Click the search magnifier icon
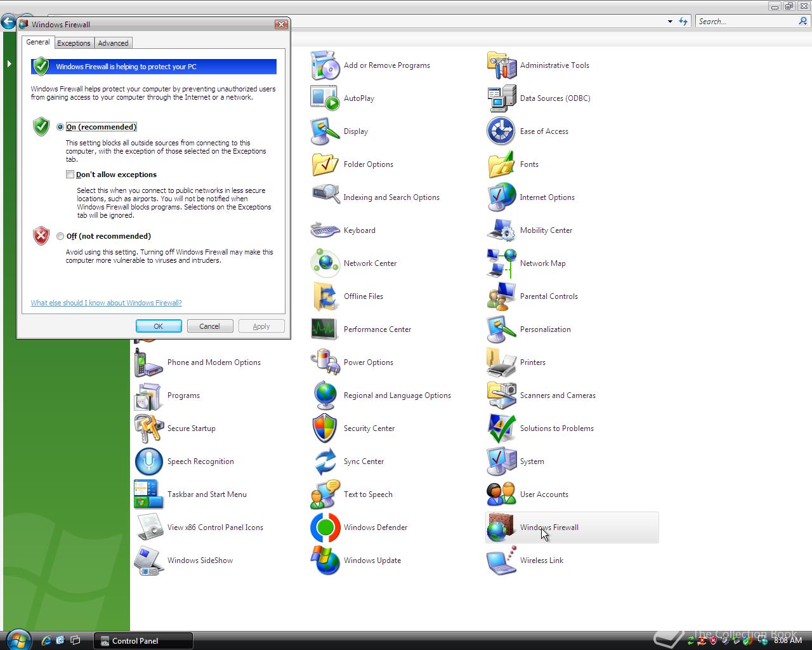This screenshot has height=650, width=812. pyautogui.click(x=803, y=22)
